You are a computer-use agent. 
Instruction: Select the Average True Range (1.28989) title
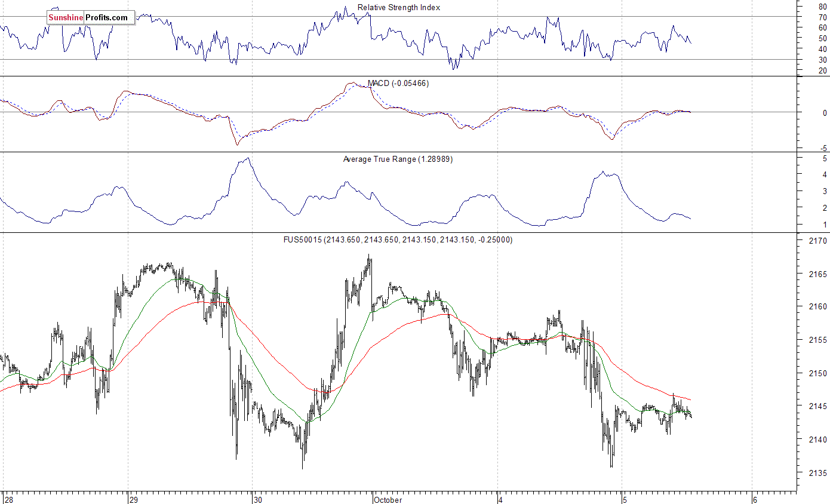(398, 159)
